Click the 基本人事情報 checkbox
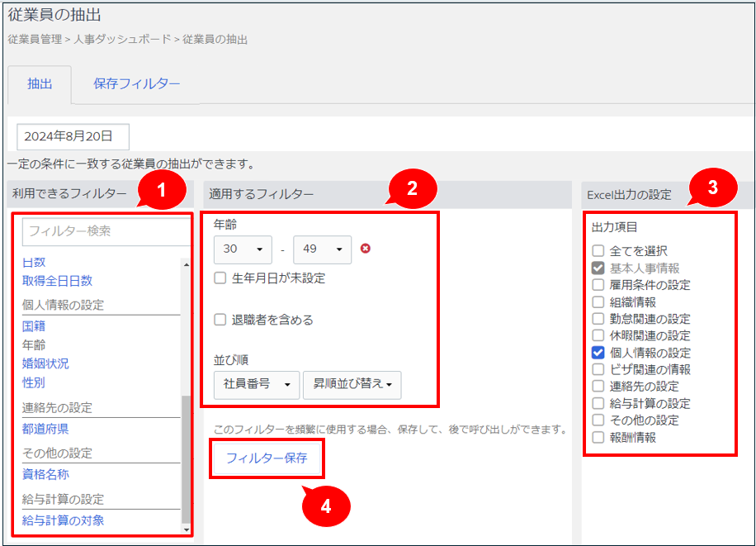The height and width of the screenshot is (546, 756). point(598,268)
